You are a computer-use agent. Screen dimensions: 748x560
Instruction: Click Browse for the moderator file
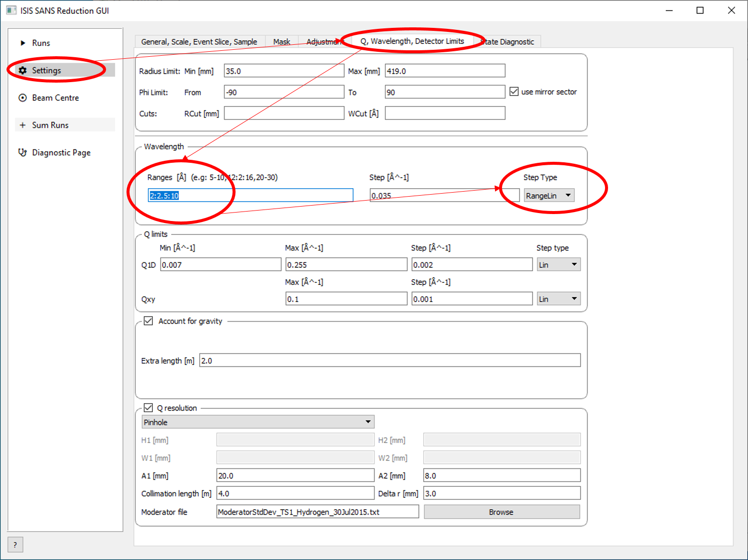pos(501,512)
